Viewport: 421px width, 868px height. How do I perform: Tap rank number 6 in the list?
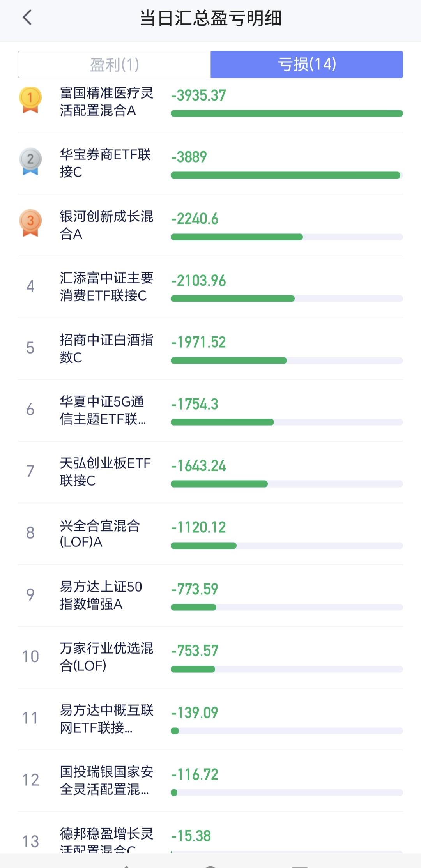(30, 410)
